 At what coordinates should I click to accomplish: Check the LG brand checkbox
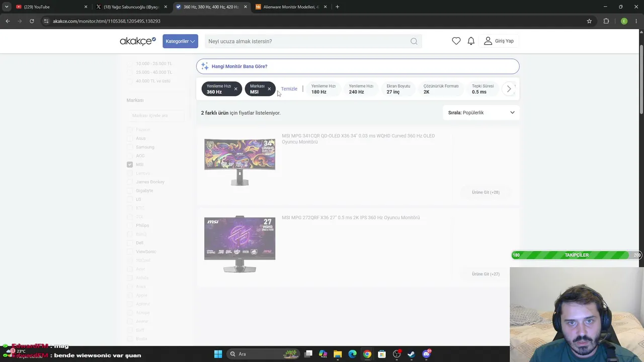point(130,200)
